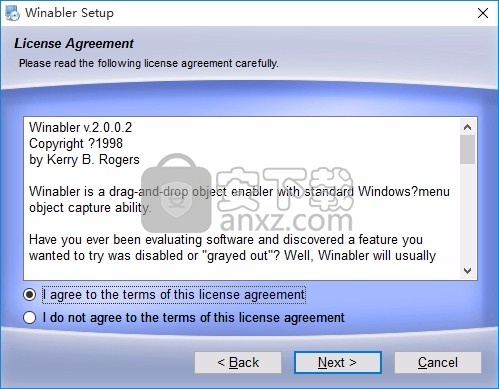499x389 pixels.
Task: Click the 'I do not agree to the terms' label
Action: tap(194, 317)
